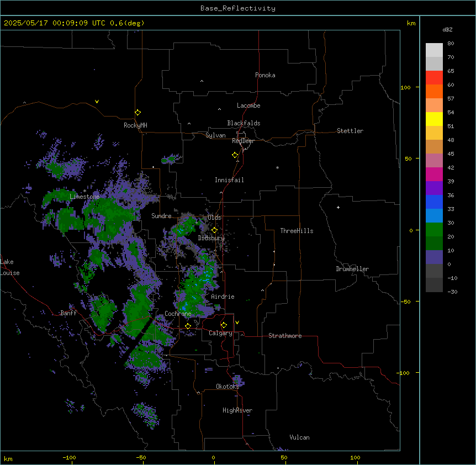Screen dimensions: 476x465
Task: Pick the yellow diamond marker below Cochrane label
Action: pyautogui.click(x=188, y=326)
